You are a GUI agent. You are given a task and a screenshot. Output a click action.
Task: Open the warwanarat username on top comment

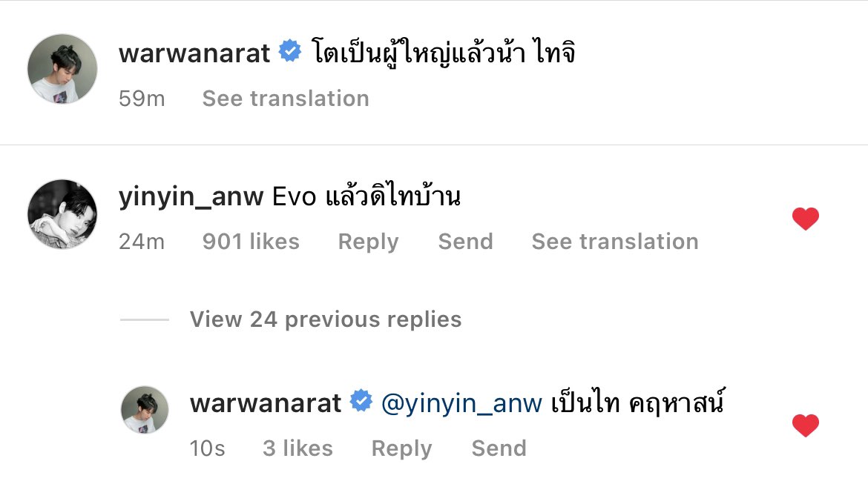(x=194, y=53)
